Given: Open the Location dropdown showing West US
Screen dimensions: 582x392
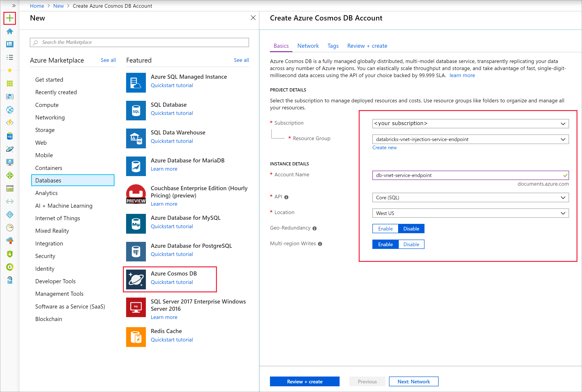Looking at the screenshot, I should (x=470, y=213).
